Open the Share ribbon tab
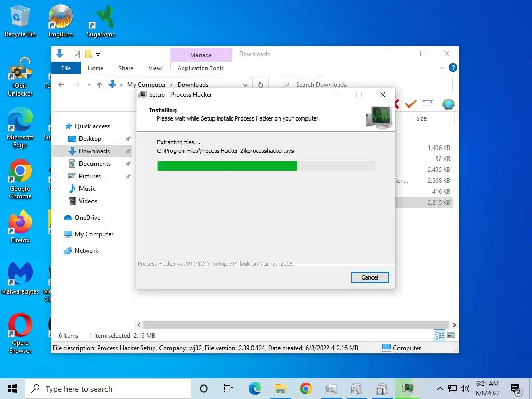The width and height of the screenshot is (532, 399). coord(126,68)
